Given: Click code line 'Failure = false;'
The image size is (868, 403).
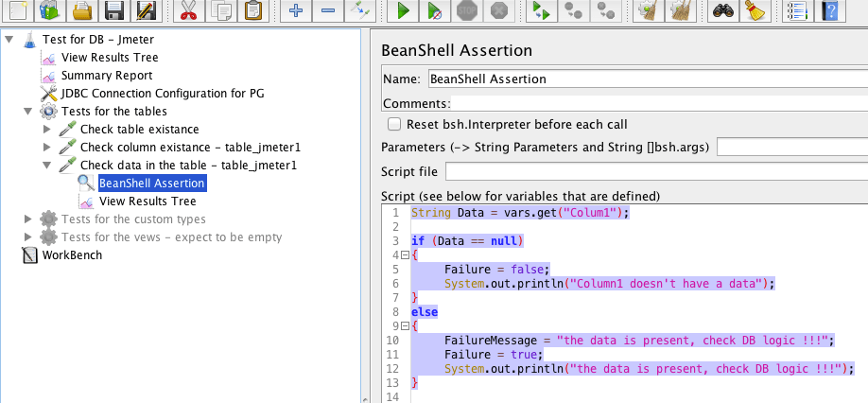Looking at the screenshot, I should click(496, 270).
